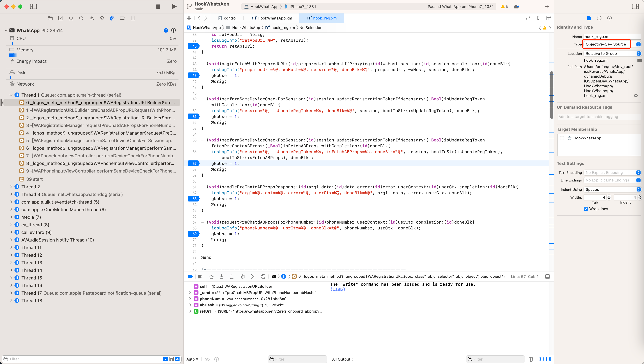
Task: Run the HookWhatsApp scheme
Action: point(174,7)
